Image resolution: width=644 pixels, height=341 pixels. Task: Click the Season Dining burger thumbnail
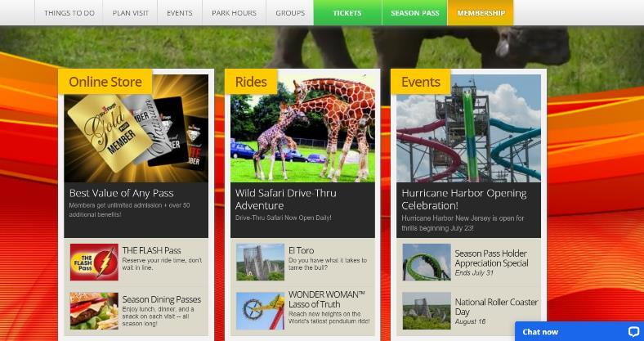pyautogui.click(x=94, y=311)
